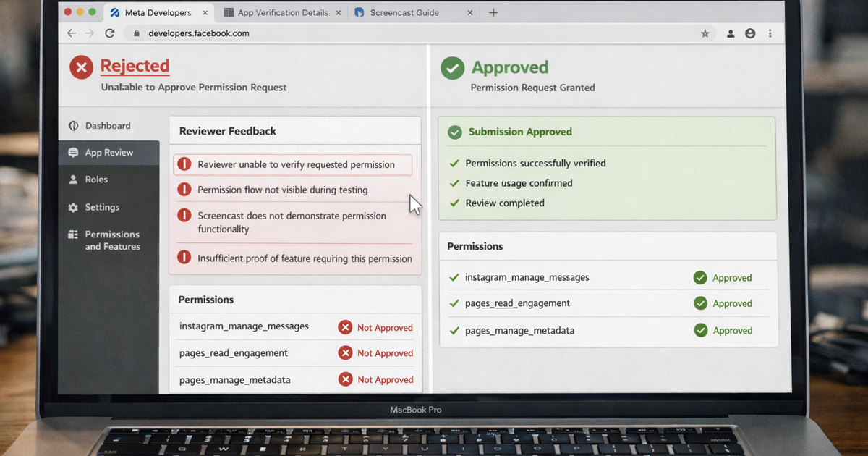Click green check icon for approved instagram_manage_messages

(700, 278)
